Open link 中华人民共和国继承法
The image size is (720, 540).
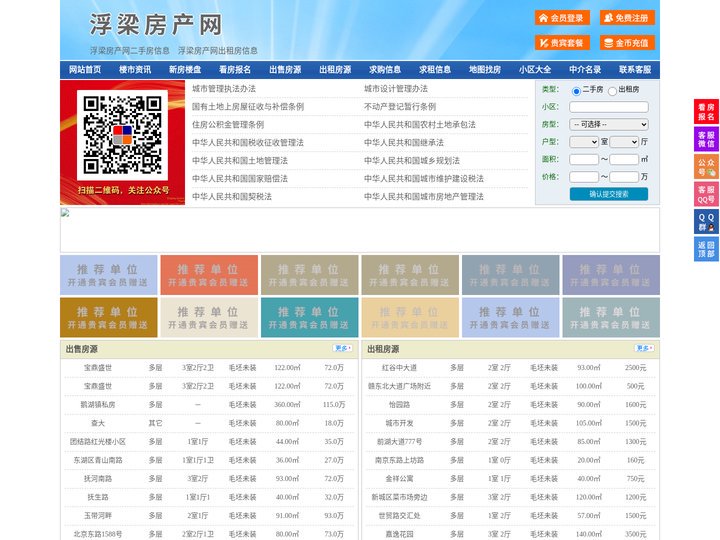point(404,142)
